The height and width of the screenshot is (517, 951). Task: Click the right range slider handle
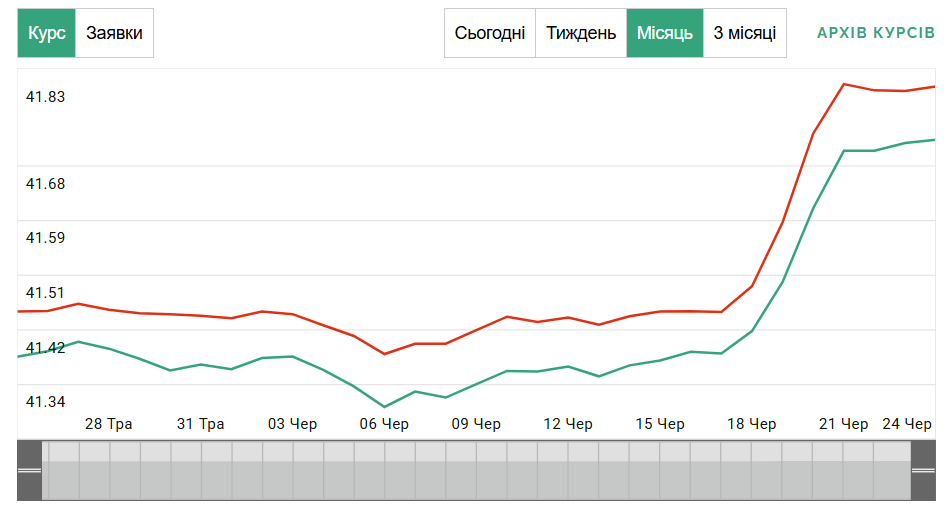click(923, 470)
